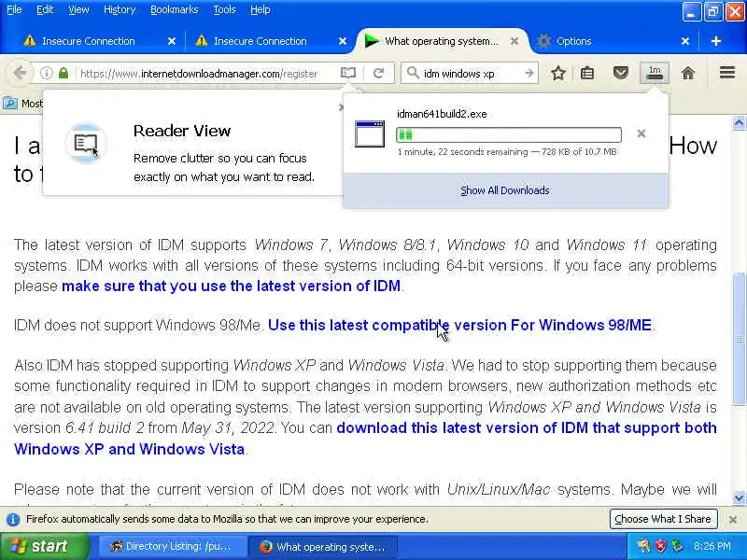
Task: Open the Bookmarks menu
Action: [174, 9]
